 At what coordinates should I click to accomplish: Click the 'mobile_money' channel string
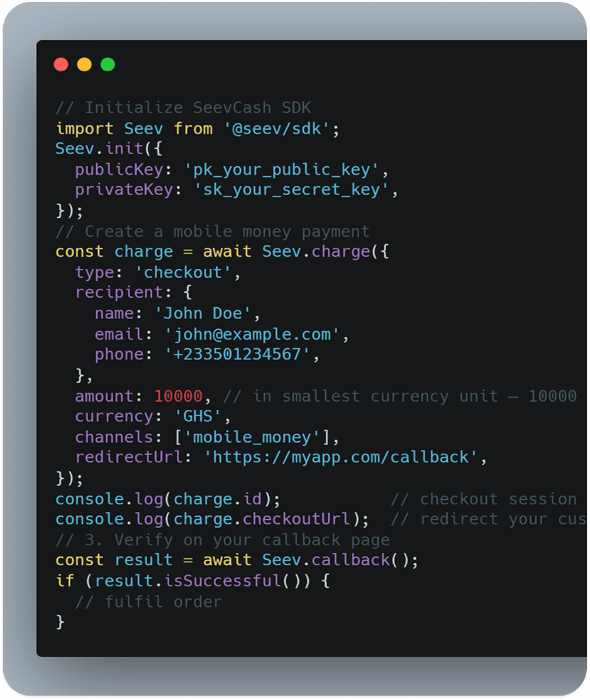(x=252, y=437)
